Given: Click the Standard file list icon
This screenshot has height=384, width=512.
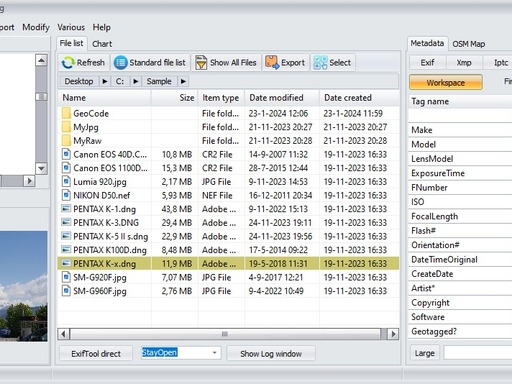Looking at the screenshot, I should 120,62.
